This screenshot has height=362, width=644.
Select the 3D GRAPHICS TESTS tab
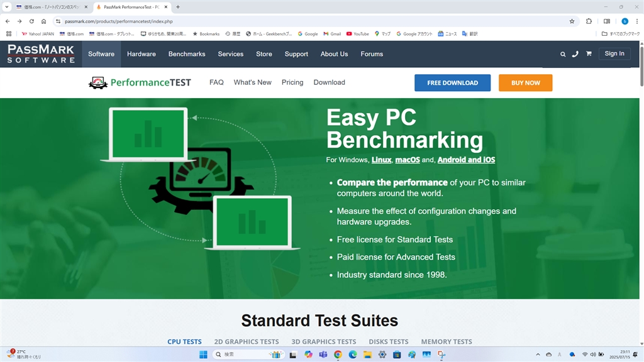[324, 341]
